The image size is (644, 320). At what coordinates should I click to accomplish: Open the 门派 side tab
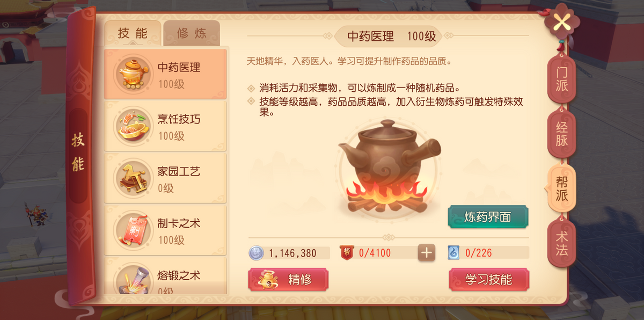pyautogui.click(x=561, y=79)
